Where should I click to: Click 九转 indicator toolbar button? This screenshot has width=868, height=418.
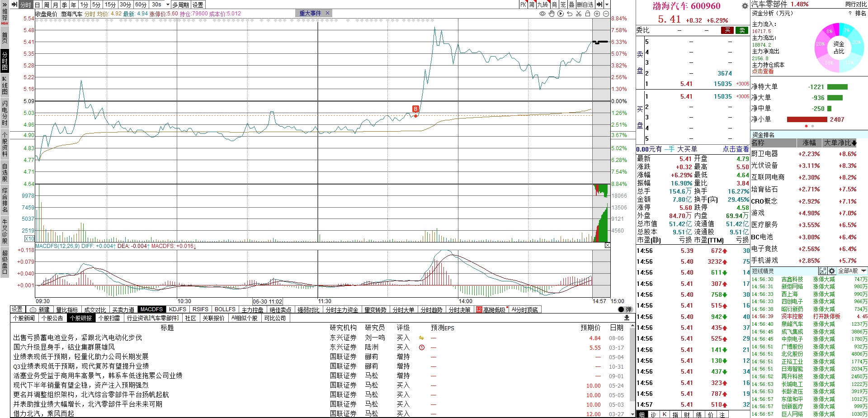point(542,5)
